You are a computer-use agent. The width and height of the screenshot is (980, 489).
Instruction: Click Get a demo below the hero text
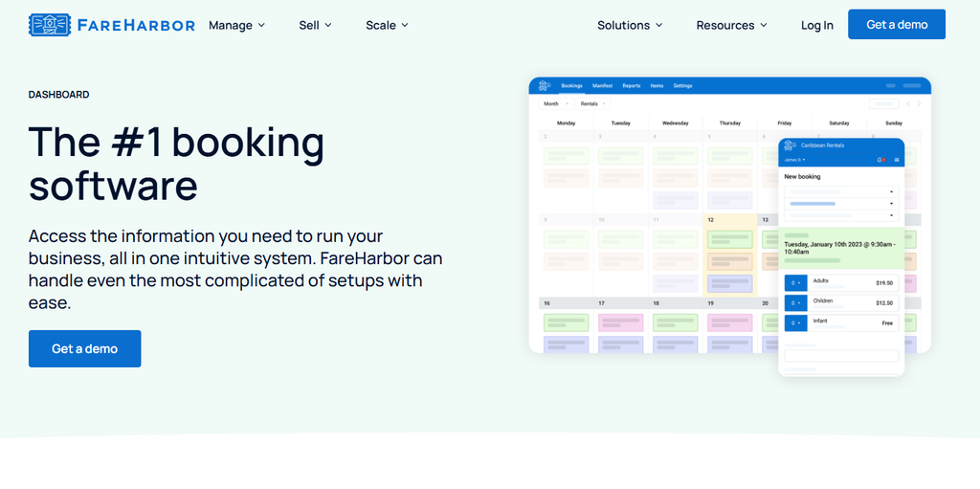[84, 348]
